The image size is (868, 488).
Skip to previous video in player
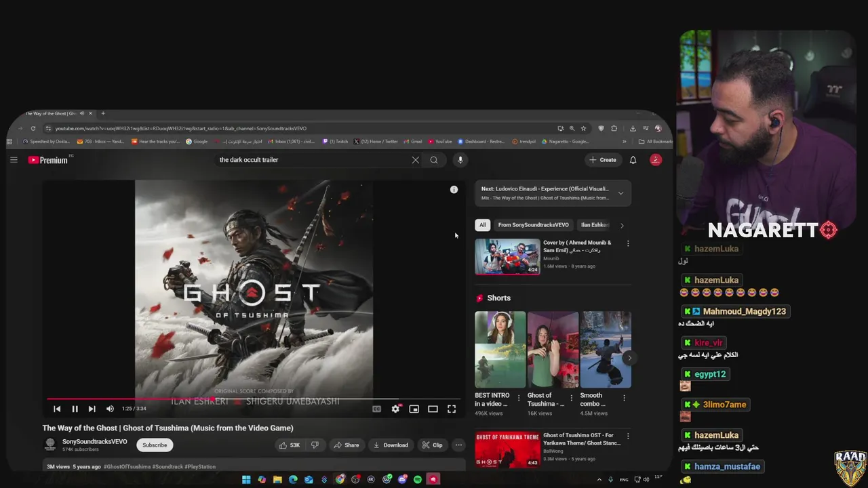57,409
